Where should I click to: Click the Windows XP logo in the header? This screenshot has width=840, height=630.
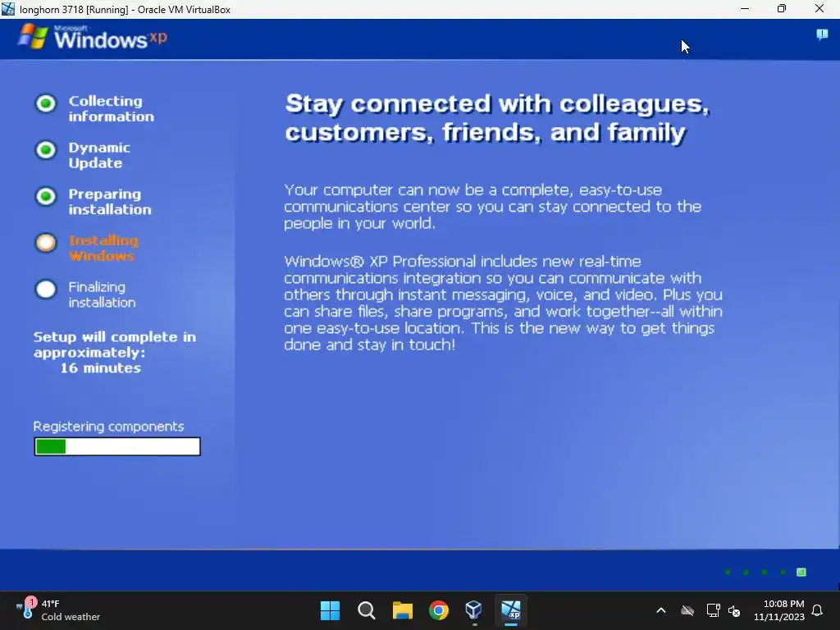point(93,38)
